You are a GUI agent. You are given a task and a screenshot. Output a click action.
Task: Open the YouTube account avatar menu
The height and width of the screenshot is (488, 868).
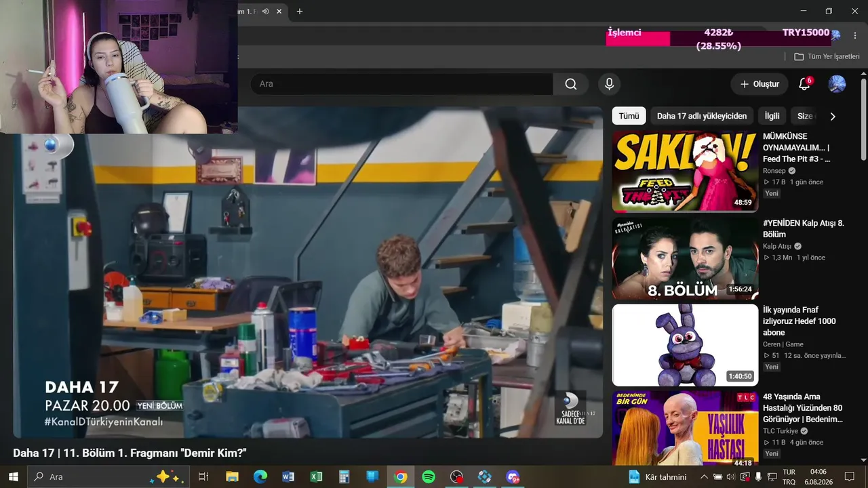837,84
